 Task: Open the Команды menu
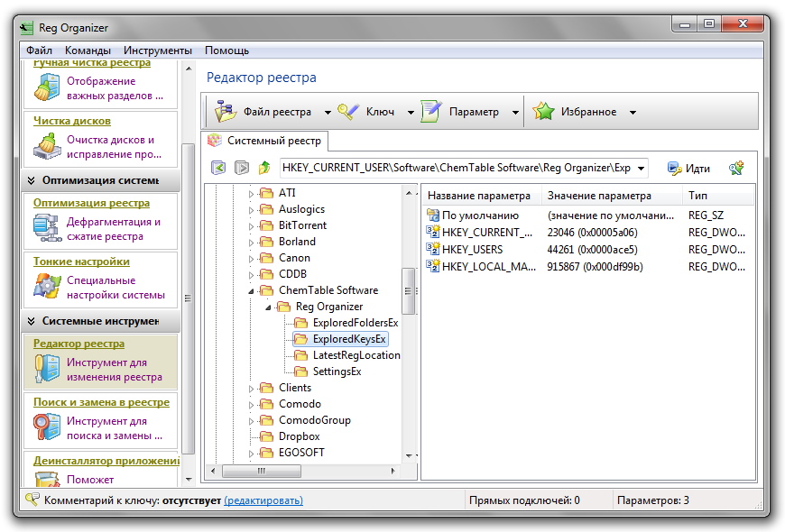click(88, 50)
